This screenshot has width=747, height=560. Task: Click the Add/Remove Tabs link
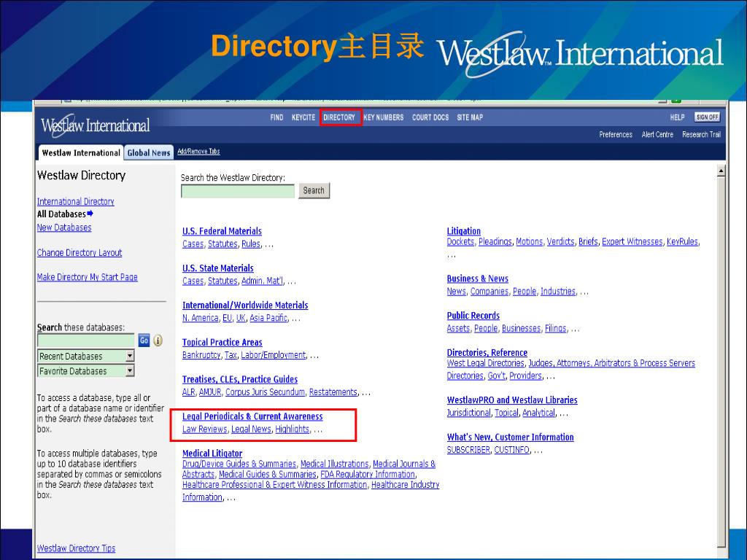point(198,152)
